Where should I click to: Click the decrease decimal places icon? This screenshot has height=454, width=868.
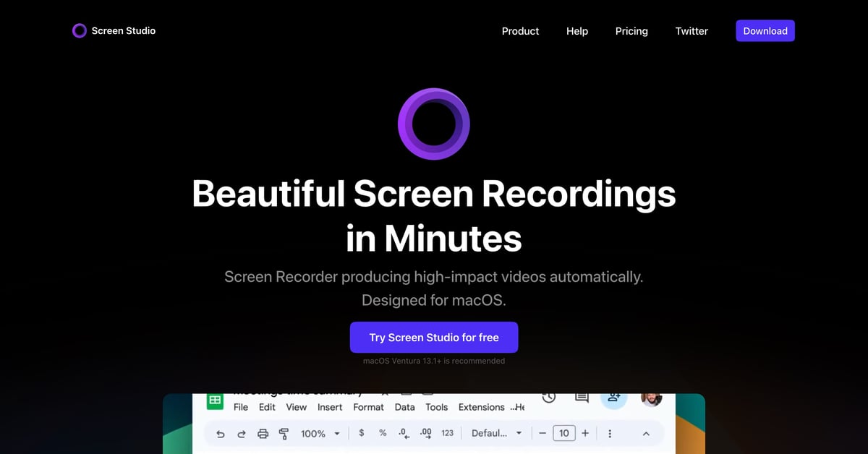(404, 433)
